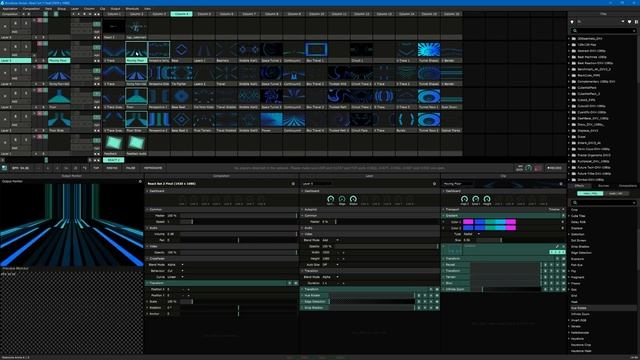Select the REACT 2 deck tab
This screenshot has width=640, height=360.
pyautogui.click(x=113, y=160)
